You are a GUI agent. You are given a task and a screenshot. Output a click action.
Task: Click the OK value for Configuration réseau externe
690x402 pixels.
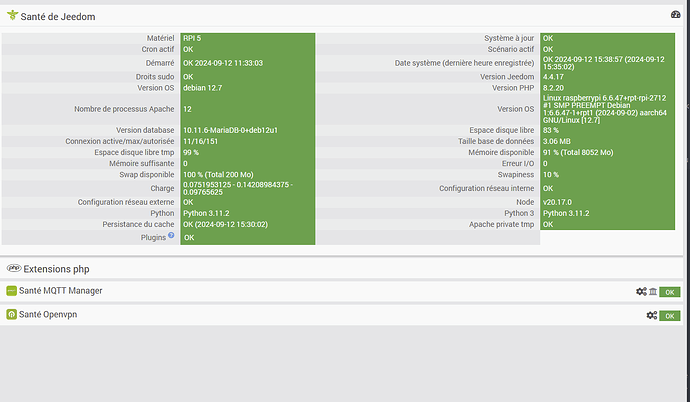188,202
